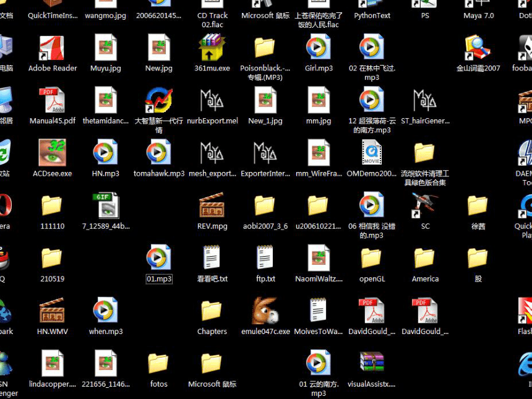
Task: Click the mm.jpg image icon
Action: [318, 100]
